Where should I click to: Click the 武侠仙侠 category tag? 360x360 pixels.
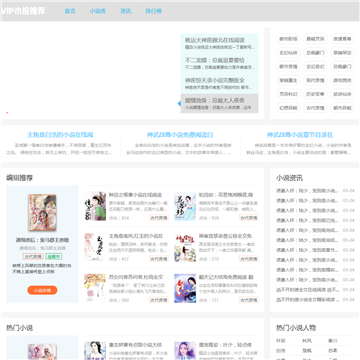(342, 94)
